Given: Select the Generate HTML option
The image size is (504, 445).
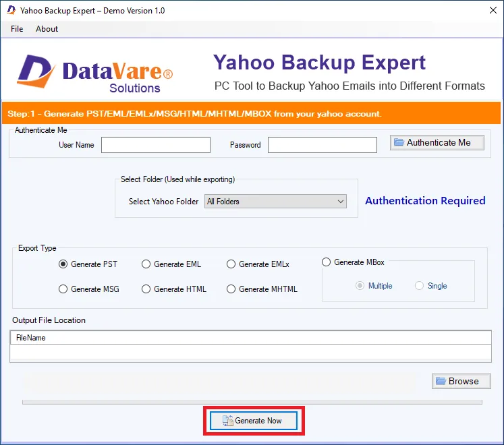Looking at the screenshot, I should pos(146,289).
